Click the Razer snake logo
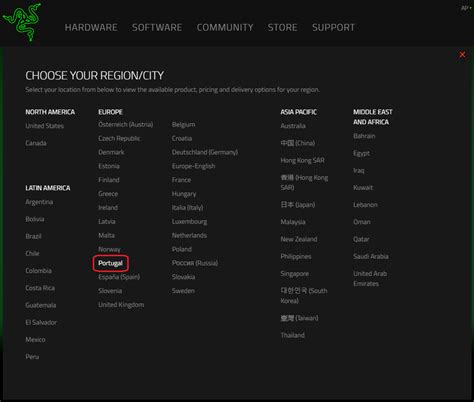 pyautogui.click(x=22, y=22)
